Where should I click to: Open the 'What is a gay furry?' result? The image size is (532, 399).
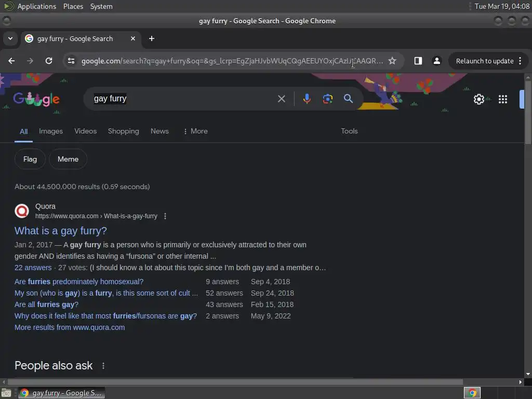[x=60, y=231]
